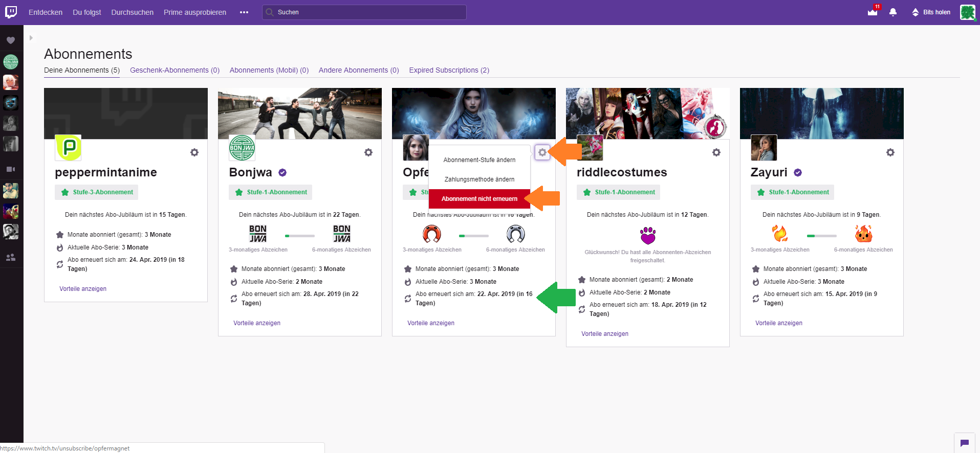Expand the left sidebar arrow
Viewport: 980px width, 453px height.
[x=31, y=38]
